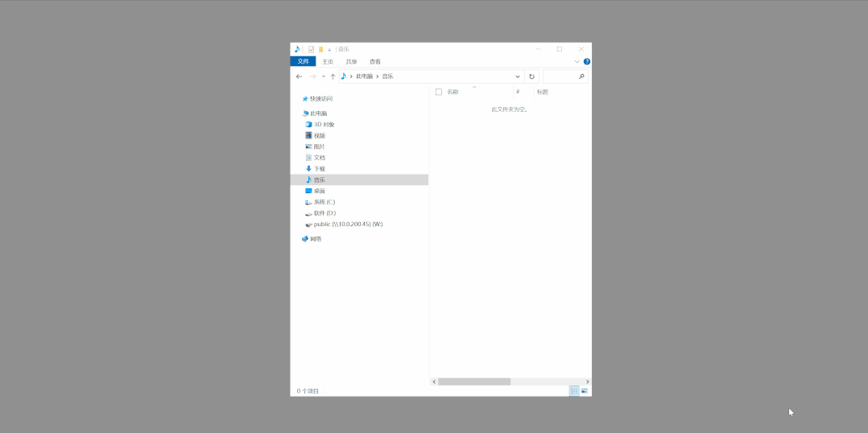The width and height of the screenshot is (868, 433).
Task: Sort by the 名称 column header
Action: point(453,92)
